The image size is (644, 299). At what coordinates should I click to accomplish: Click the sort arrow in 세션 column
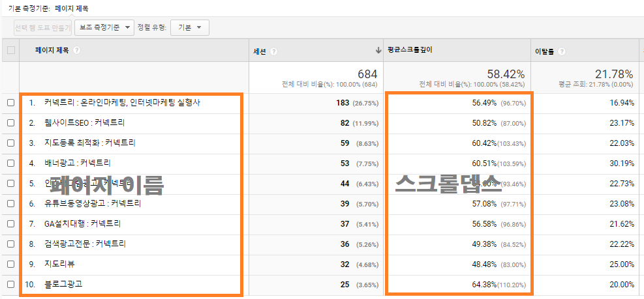coord(378,50)
